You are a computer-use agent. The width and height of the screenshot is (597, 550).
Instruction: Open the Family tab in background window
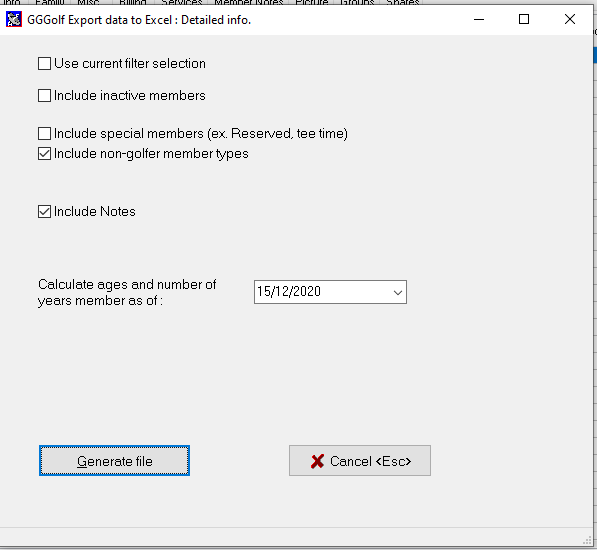(x=50, y=2)
